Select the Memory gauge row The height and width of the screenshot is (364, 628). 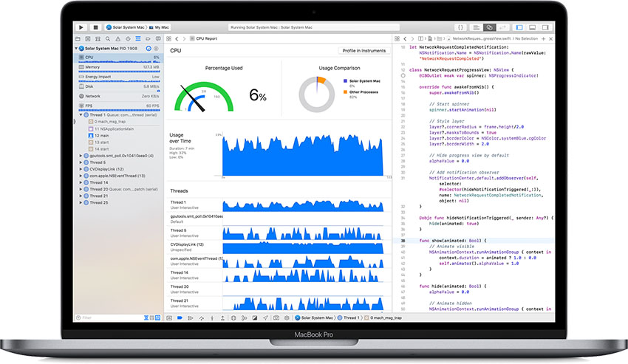119,68
